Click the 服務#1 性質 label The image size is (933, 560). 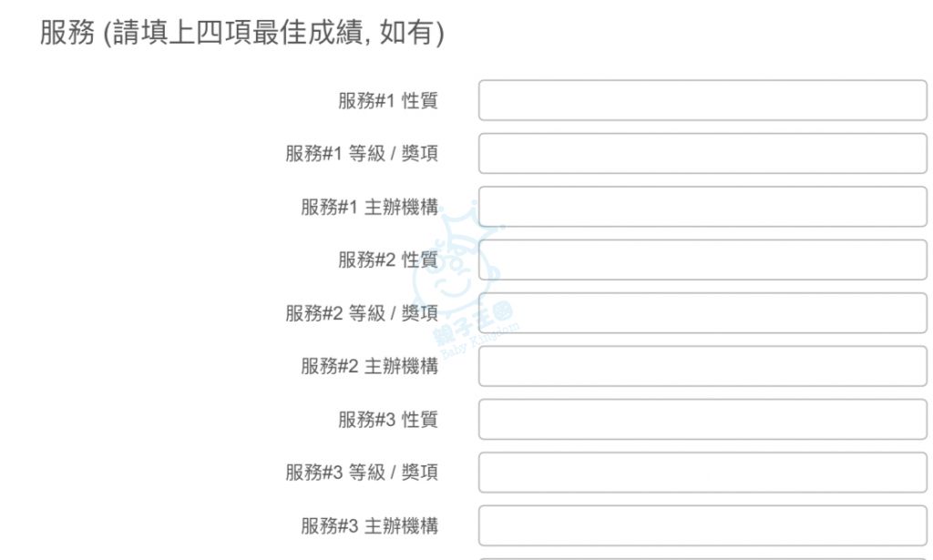click(x=387, y=101)
